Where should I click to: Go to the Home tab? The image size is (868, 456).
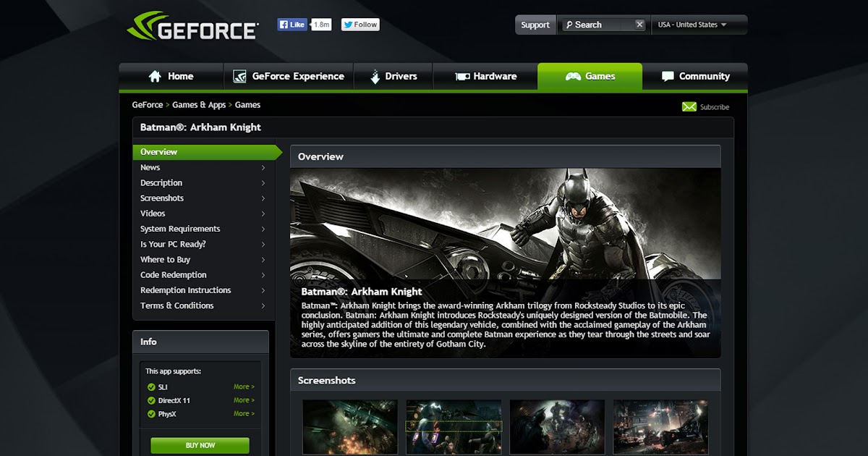tap(171, 76)
